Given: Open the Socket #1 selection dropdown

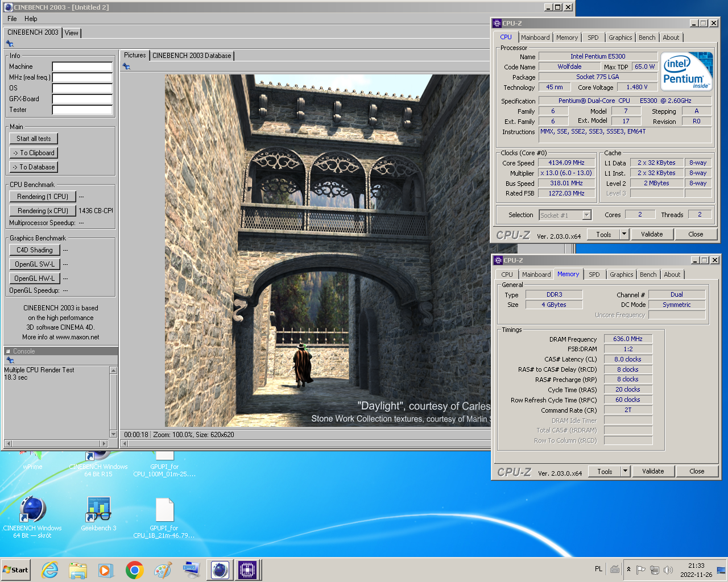Looking at the screenshot, I should (x=565, y=215).
